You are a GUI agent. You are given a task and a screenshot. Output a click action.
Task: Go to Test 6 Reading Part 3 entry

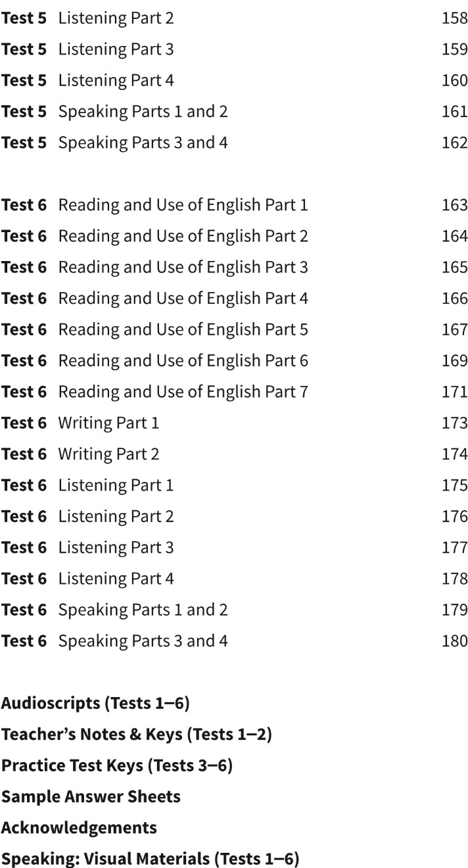183,268
